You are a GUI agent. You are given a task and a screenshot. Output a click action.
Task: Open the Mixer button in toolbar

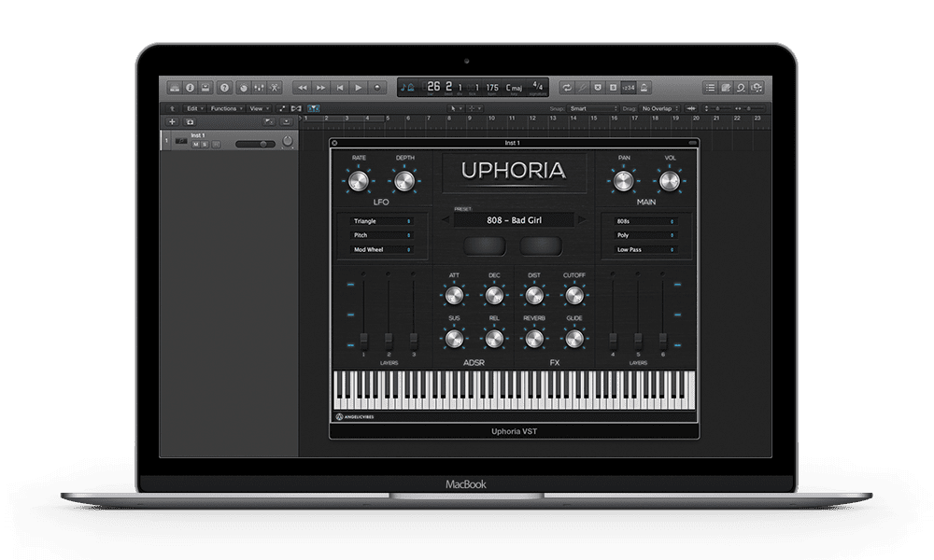[259, 88]
